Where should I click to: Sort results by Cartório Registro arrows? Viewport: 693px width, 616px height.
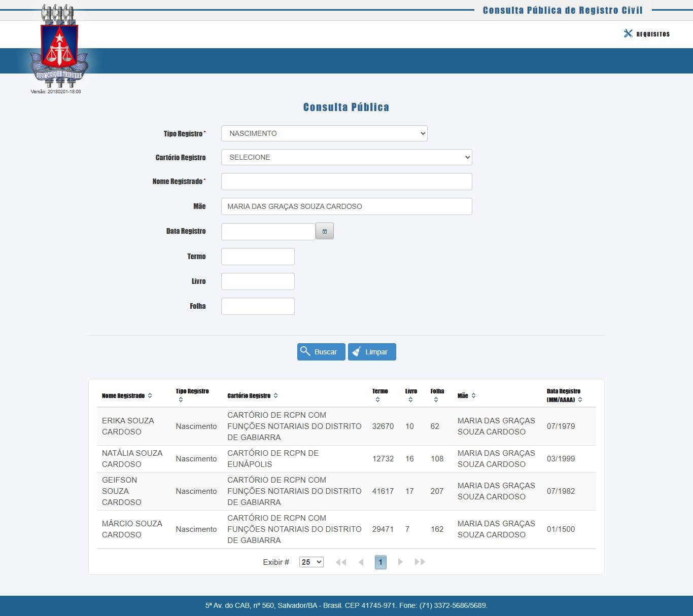coord(275,395)
